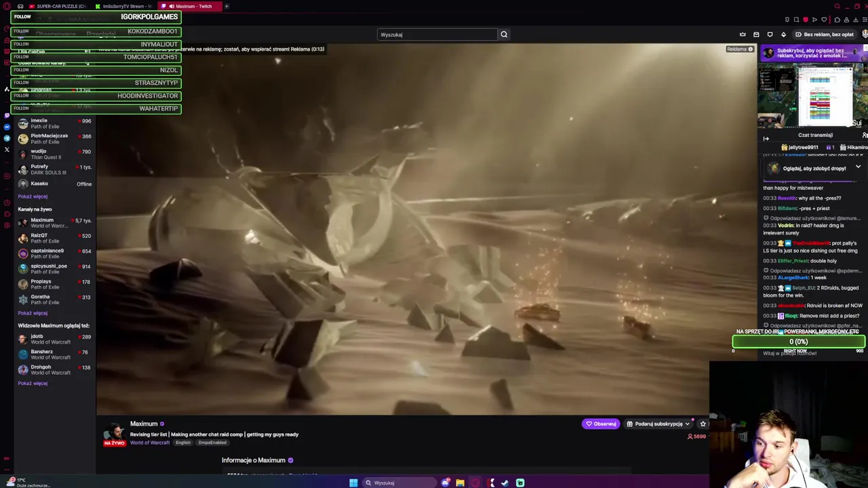This screenshot has height=488, width=868.
Task: Open the World of Warcraft category link
Action: (x=150, y=443)
